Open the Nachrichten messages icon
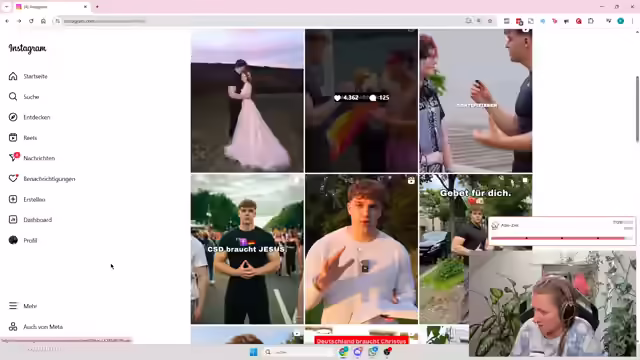 point(14,158)
